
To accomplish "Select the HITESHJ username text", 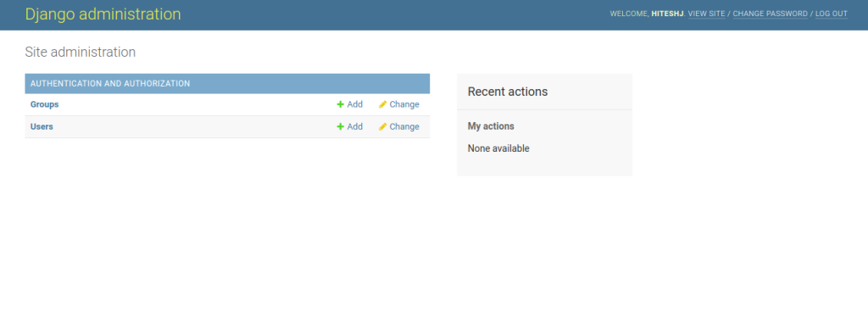I will pyautogui.click(x=668, y=14).
